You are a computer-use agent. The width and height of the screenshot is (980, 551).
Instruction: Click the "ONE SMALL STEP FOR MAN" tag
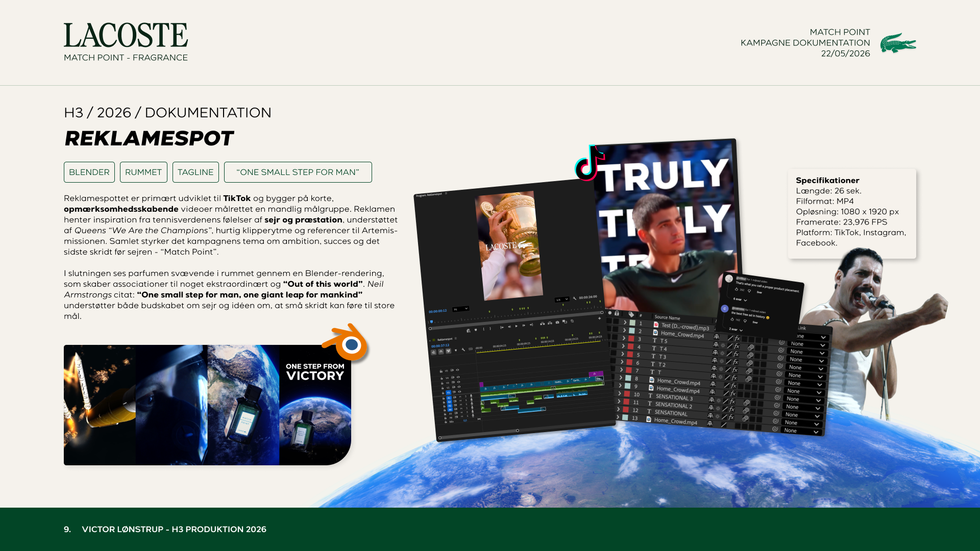(x=298, y=172)
